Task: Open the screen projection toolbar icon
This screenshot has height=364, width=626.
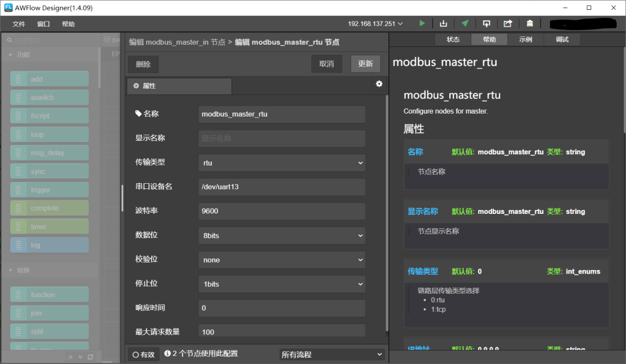Action: (x=486, y=23)
